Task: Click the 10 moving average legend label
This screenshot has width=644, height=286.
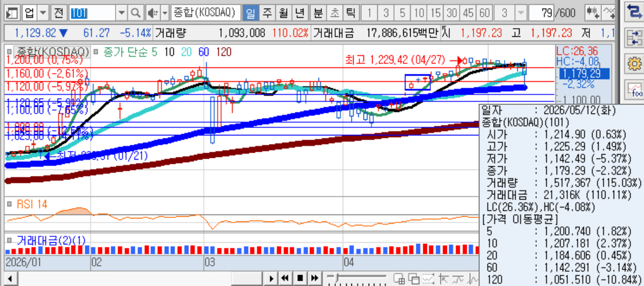Action: (169, 52)
